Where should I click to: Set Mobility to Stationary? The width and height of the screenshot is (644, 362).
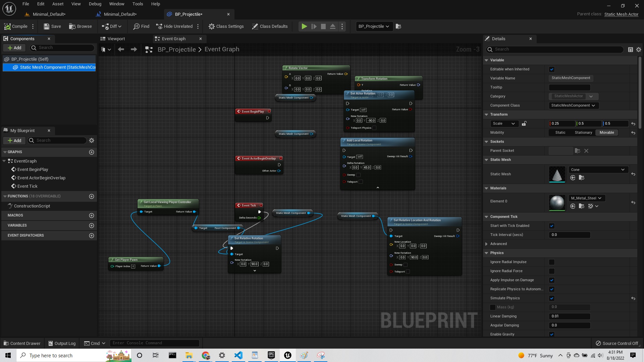(x=583, y=132)
